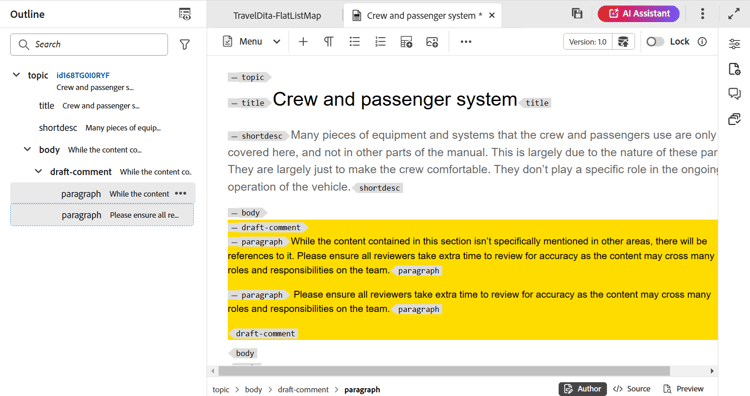750x396 pixels.
Task: Click in the Outline Search field
Action: [89, 44]
